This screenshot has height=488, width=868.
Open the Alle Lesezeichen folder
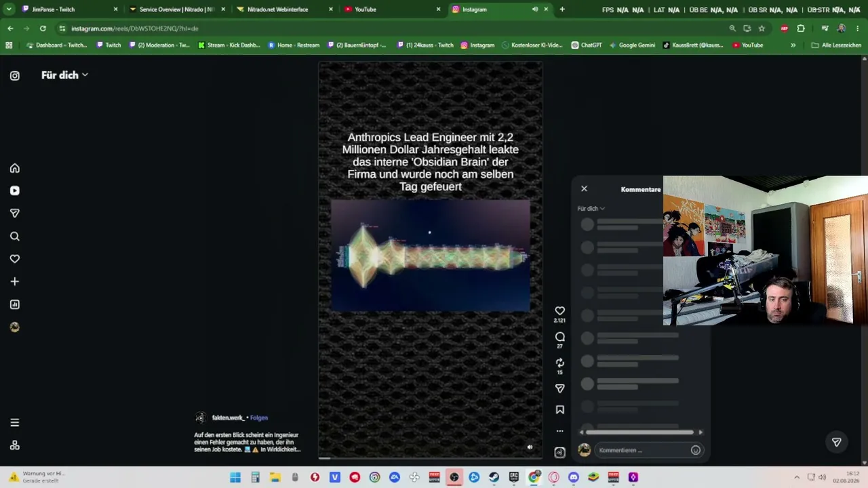836,45
